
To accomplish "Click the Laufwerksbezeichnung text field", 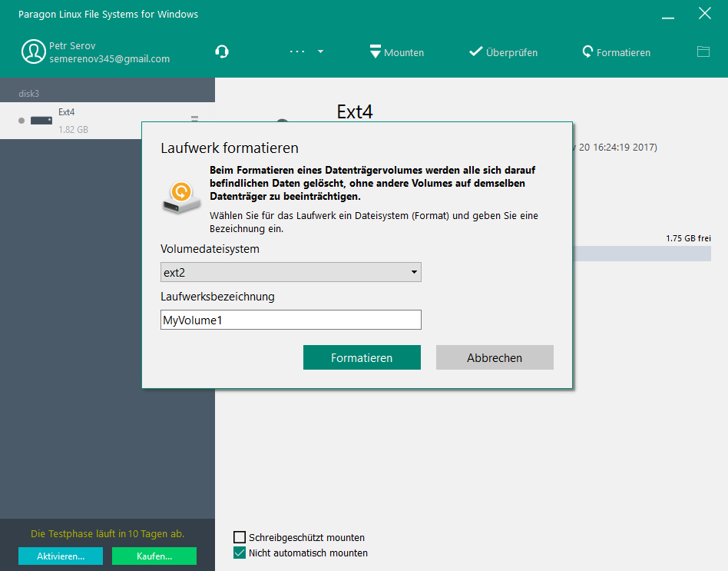I will click(290, 320).
